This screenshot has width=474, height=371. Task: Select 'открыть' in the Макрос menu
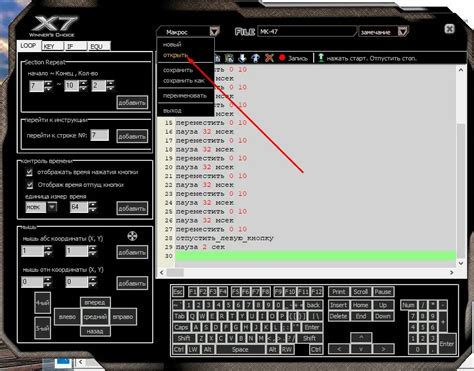coord(176,55)
